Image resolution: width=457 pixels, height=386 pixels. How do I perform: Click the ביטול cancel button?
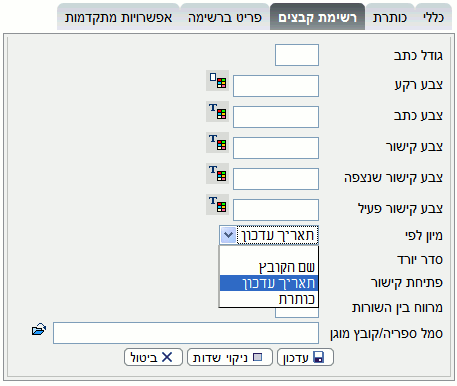[153, 358]
